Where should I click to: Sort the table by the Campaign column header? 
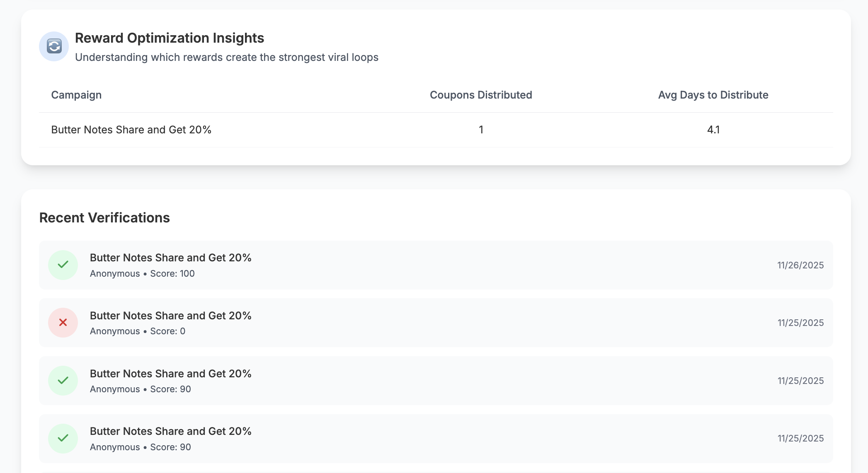[76, 95]
